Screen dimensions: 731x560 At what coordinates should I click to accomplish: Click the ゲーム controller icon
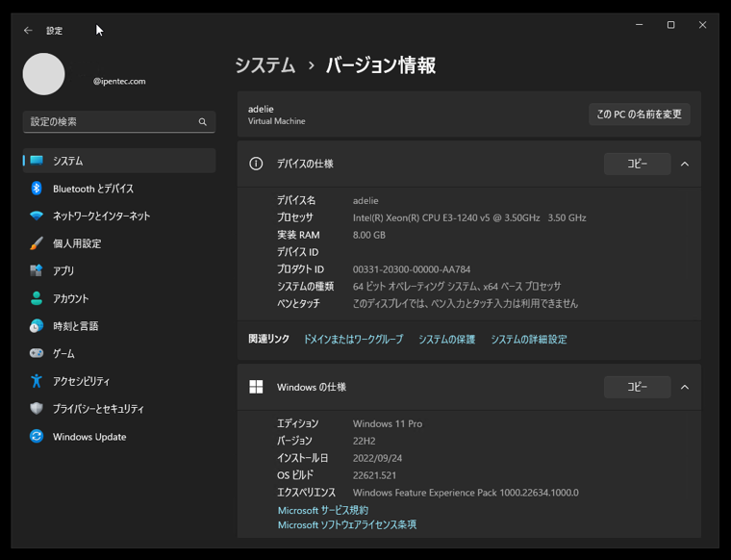click(37, 353)
